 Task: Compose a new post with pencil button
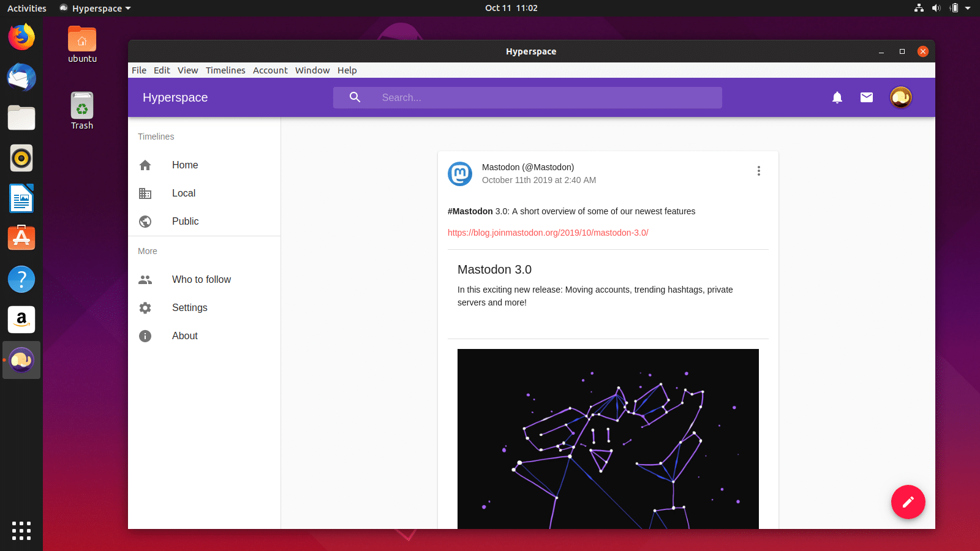[x=908, y=502]
